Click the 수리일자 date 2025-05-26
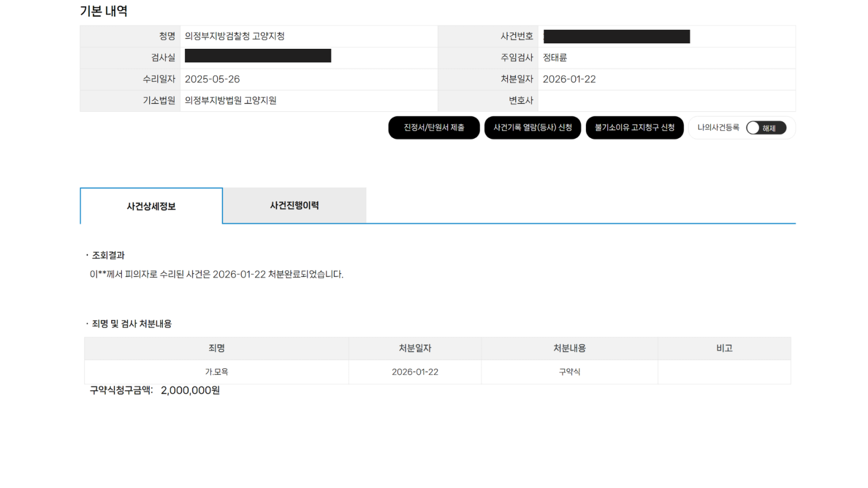Screen dimensions: 868x488 point(212,79)
